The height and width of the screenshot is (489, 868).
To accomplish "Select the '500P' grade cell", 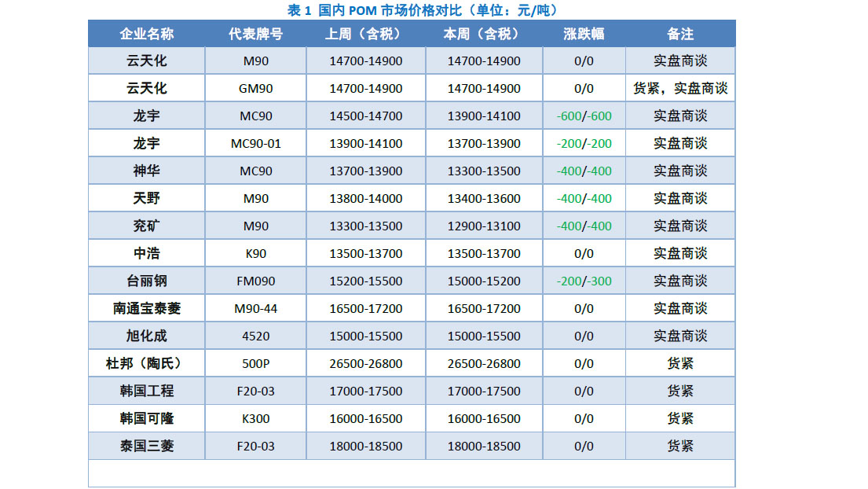I will click(x=256, y=364).
